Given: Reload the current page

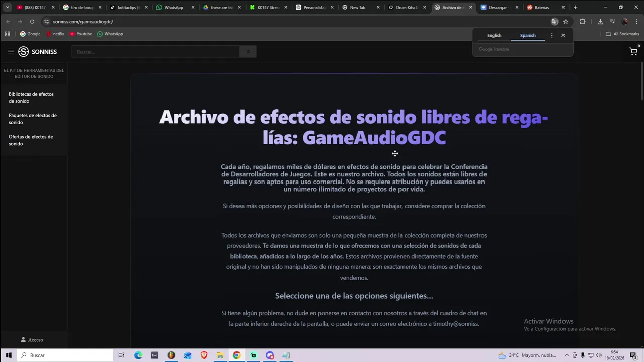Looking at the screenshot, I should (x=32, y=22).
